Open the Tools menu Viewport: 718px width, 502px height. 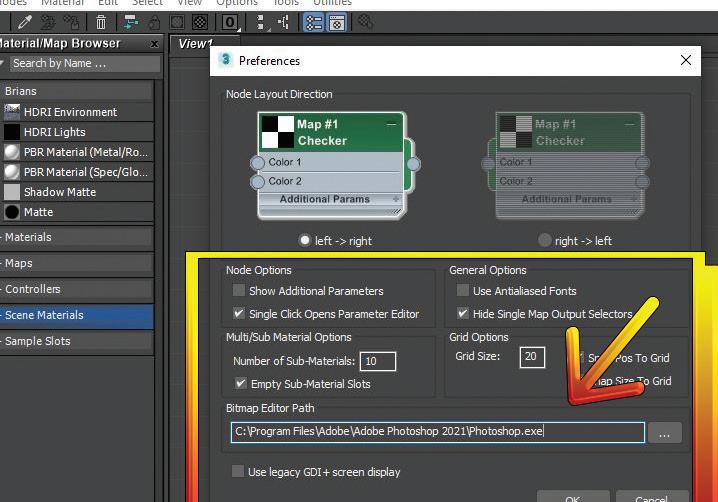286,3
